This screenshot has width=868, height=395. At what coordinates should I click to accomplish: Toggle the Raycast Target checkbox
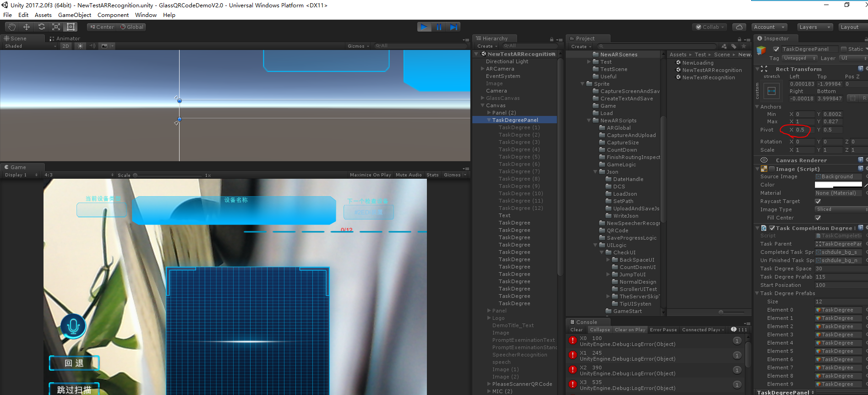click(818, 201)
